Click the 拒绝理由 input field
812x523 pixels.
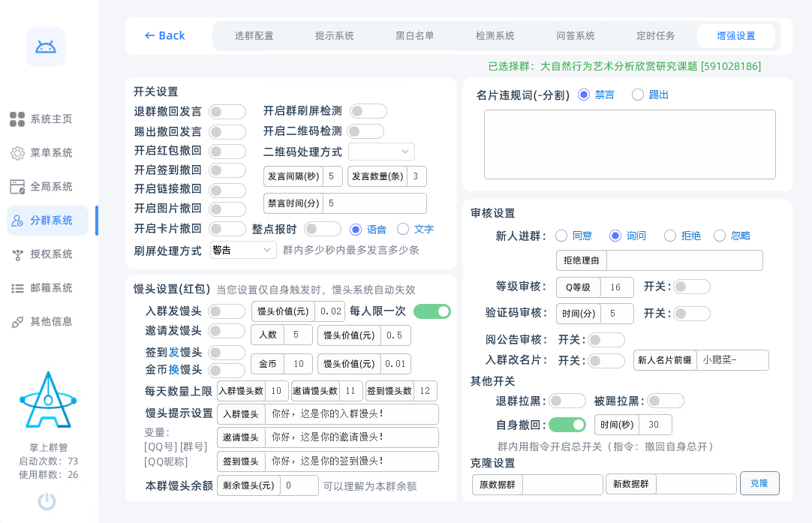684,260
